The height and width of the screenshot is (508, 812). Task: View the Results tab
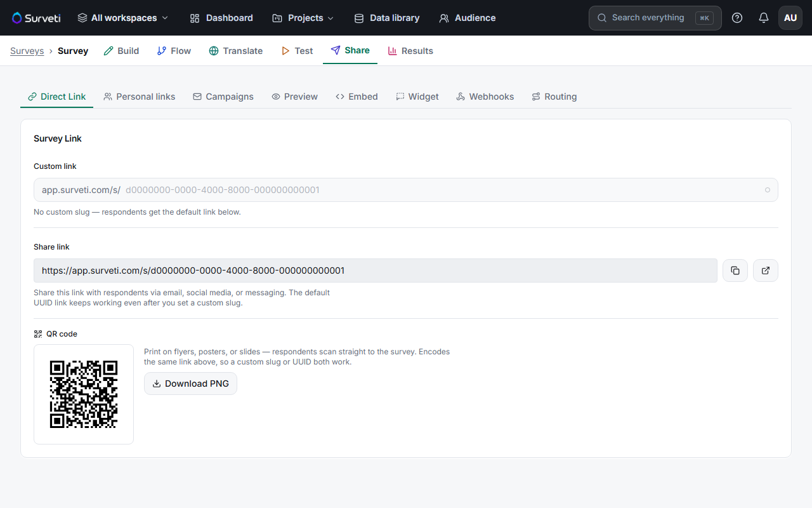[x=410, y=51]
